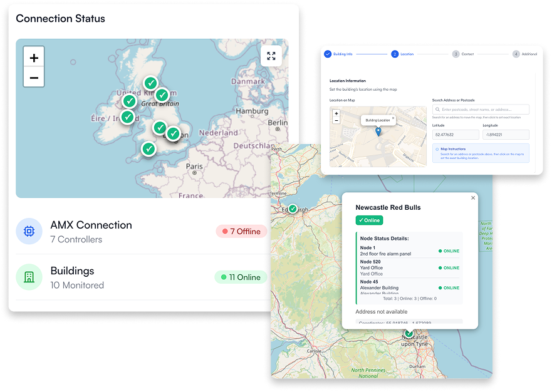Select the Edinburgh building marker
552x392 pixels.
292,209
